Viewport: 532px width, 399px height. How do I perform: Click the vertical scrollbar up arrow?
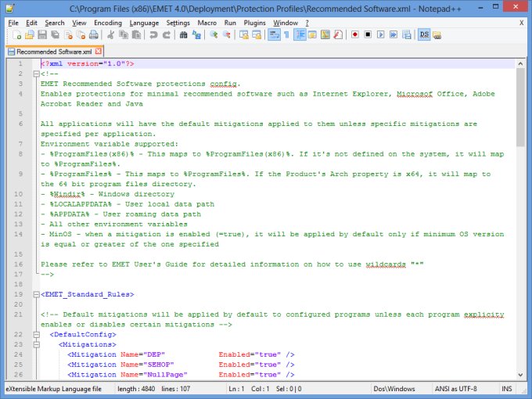[x=520, y=63]
